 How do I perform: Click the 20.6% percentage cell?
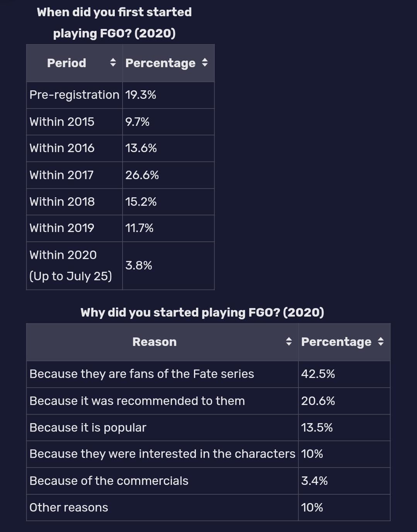pyautogui.click(x=344, y=401)
